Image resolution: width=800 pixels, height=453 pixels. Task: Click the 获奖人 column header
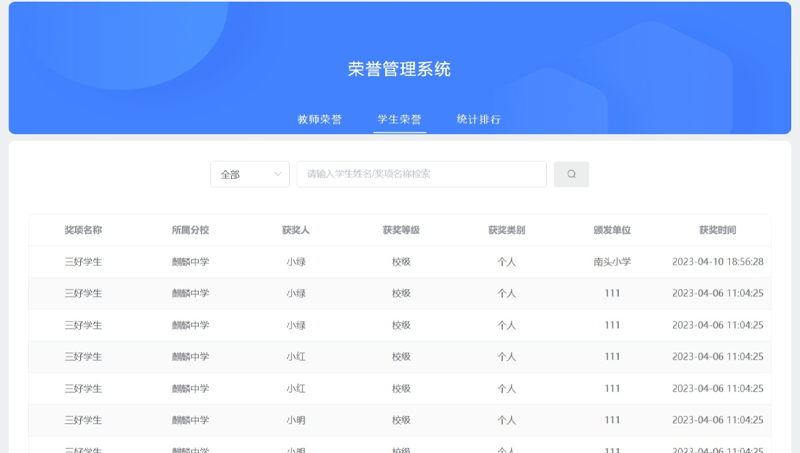296,230
